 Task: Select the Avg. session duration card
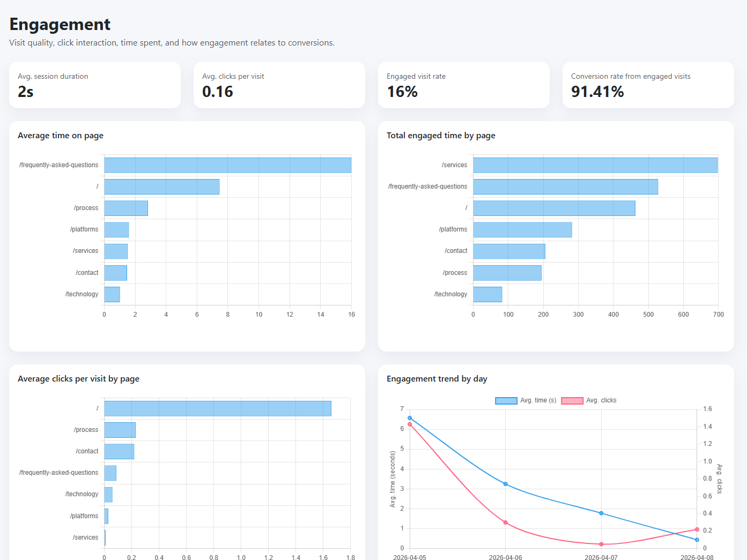95,85
